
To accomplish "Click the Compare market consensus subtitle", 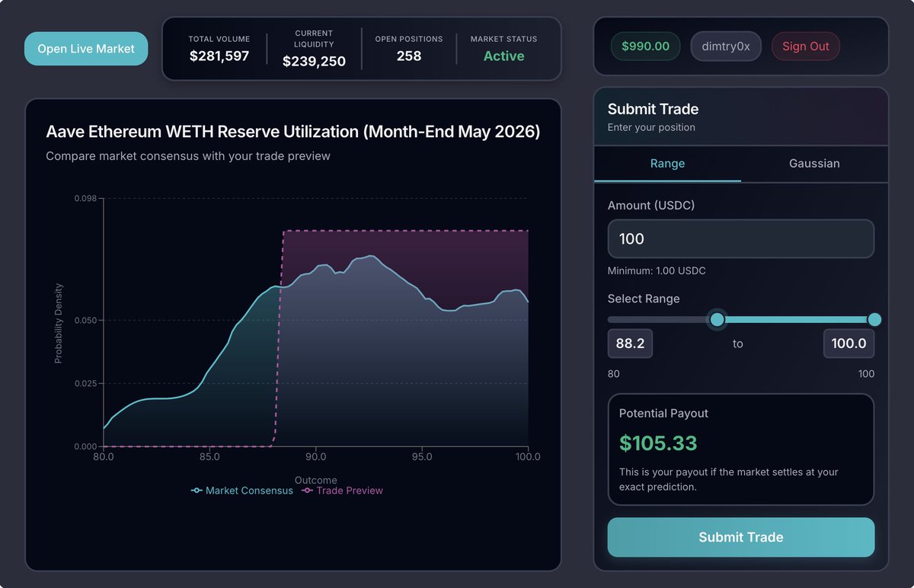I will click(188, 156).
